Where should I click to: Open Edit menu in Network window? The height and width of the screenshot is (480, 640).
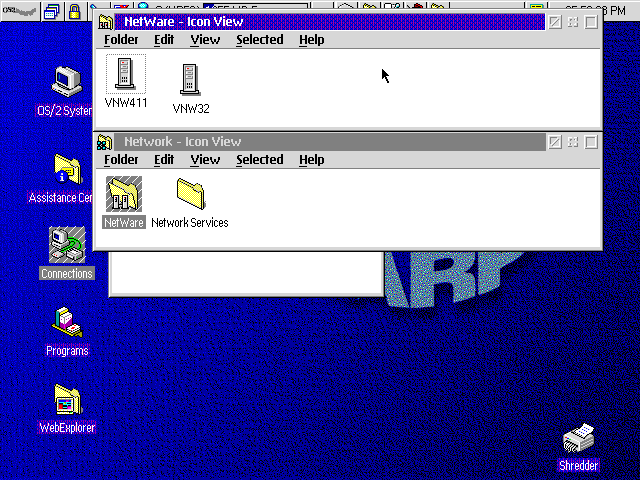click(164, 160)
